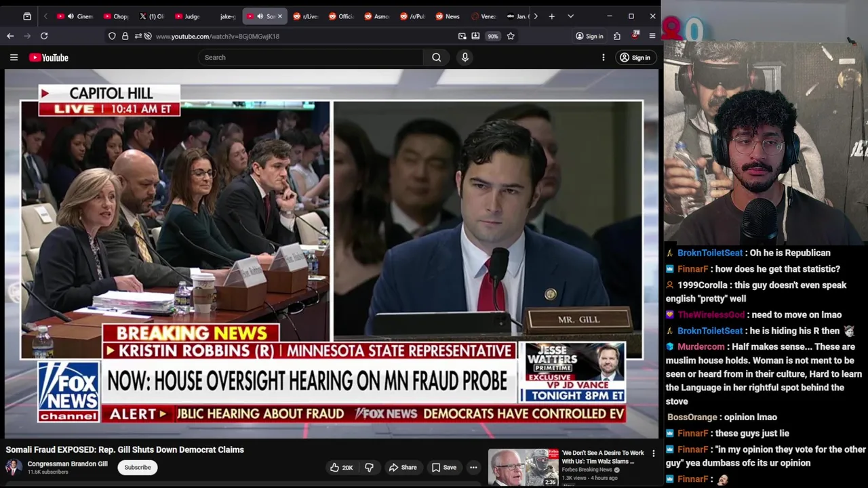The image size is (868, 488).
Task: Open the Firefox application hamburger menu
Action: click(x=652, y=36)
